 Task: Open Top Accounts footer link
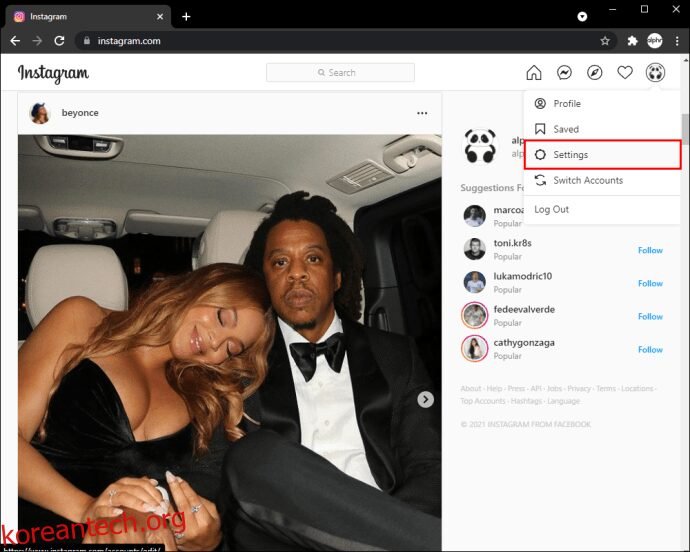[483, 401]
